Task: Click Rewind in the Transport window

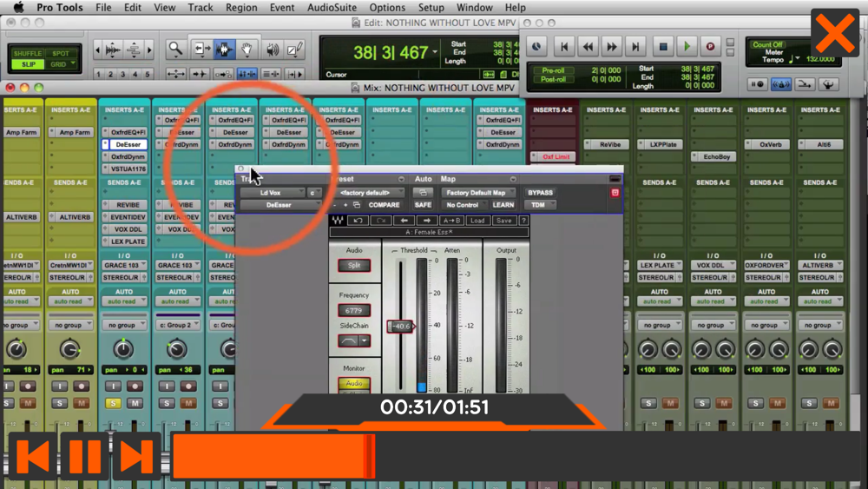Action: pyautogui.click(x=588, y=47)
